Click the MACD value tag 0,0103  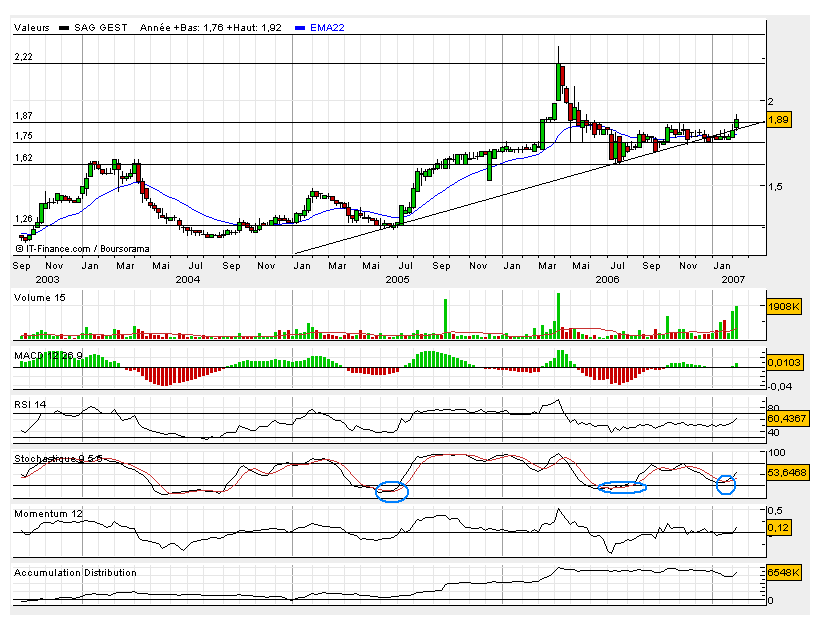pos(785,362)
